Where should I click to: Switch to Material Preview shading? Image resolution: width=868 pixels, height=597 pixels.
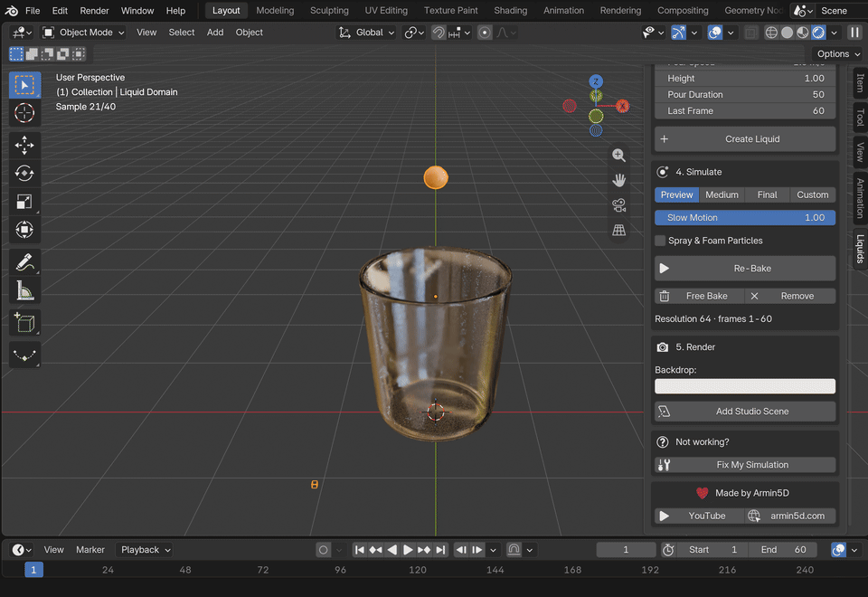coord(803,33)
